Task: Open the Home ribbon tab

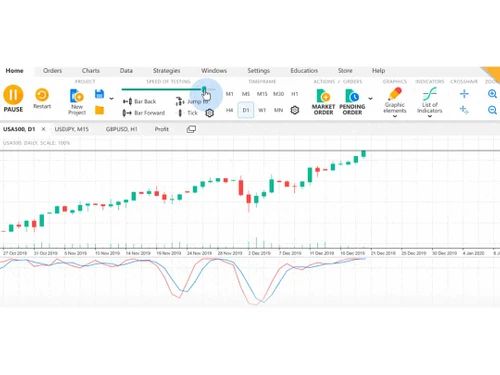Action: click(x=14, y=71)
